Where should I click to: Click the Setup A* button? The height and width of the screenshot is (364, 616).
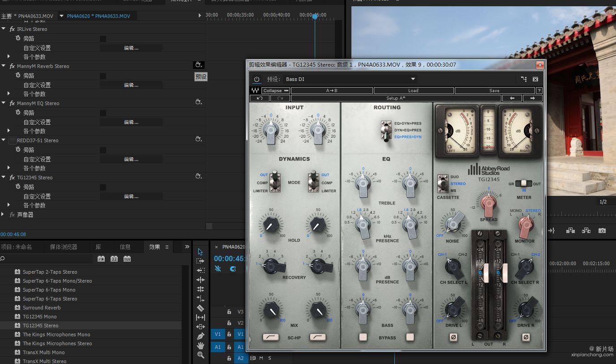396,98
